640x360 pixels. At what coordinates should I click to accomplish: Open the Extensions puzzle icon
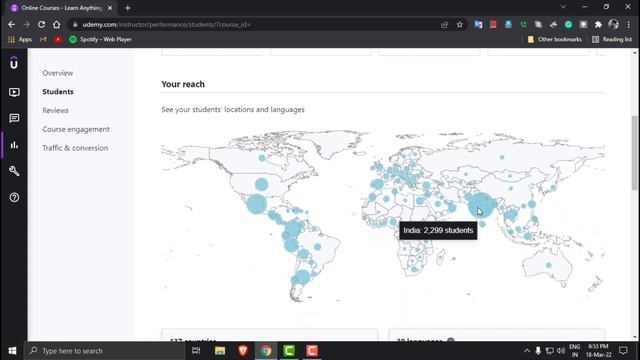[x=598, y=24]
